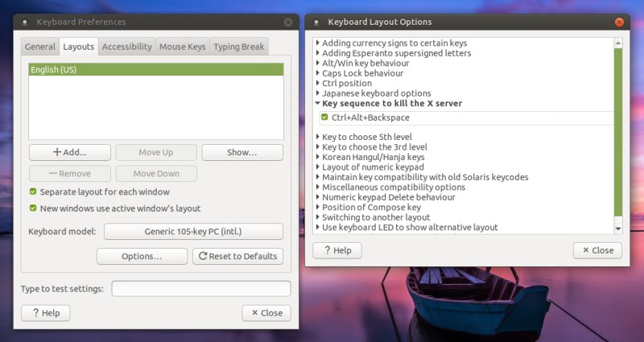Viewport: 644px width, 342px height.
Task: Open the Typing Break tab
Action: 238,47
